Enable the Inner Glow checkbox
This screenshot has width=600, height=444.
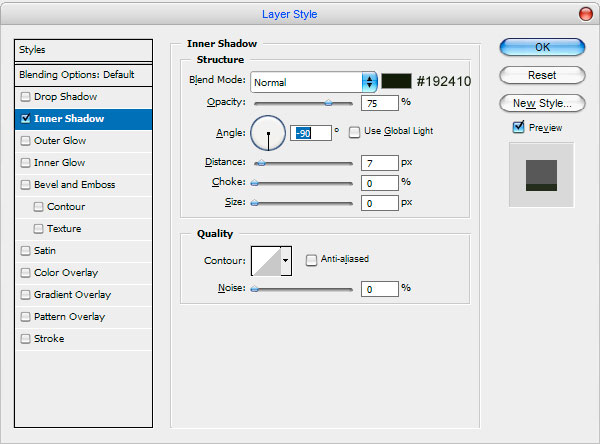coord(25,163)
